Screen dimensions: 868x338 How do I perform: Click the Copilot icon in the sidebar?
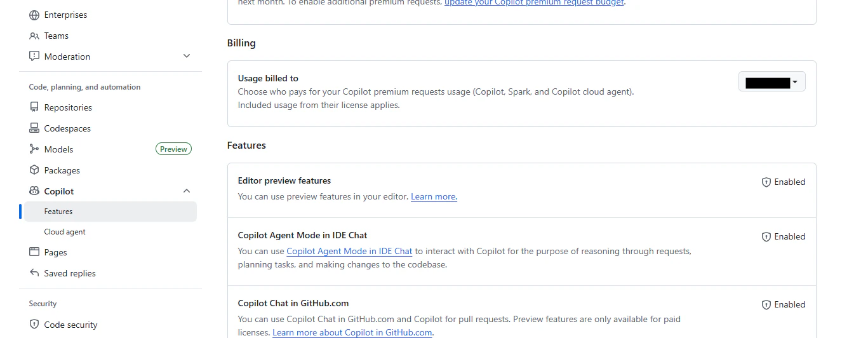pos(34,191)
